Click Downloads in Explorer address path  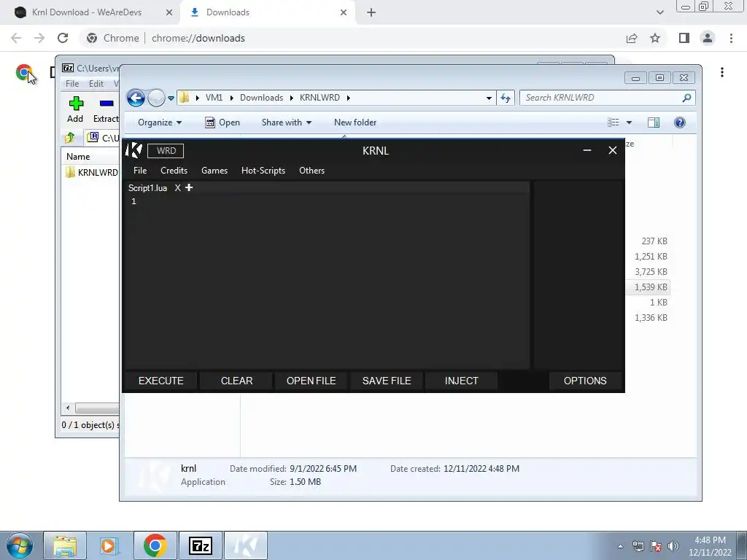coord(261,98)
